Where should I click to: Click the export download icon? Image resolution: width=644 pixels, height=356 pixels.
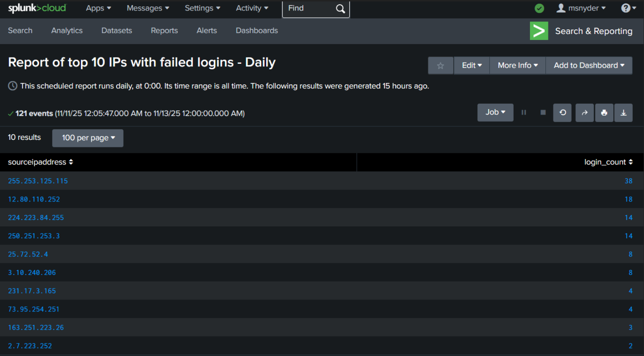(x=623, y=113)
